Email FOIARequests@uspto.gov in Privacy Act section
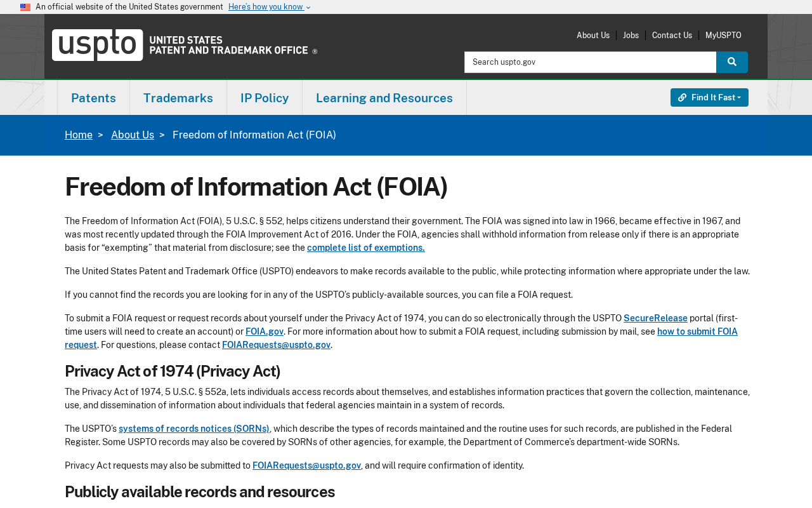This screenshot has width=812, height=508. [x=306, y=465]
